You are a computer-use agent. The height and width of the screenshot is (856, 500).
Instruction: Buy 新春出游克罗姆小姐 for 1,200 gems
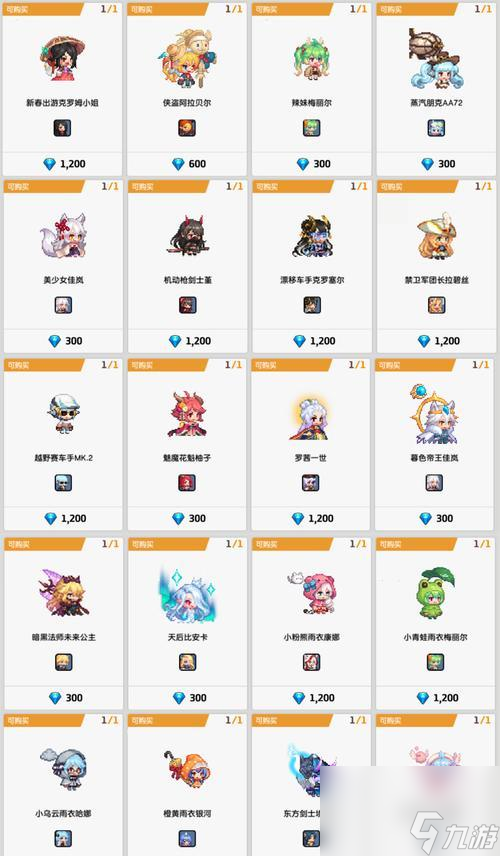tap(64, 163)
